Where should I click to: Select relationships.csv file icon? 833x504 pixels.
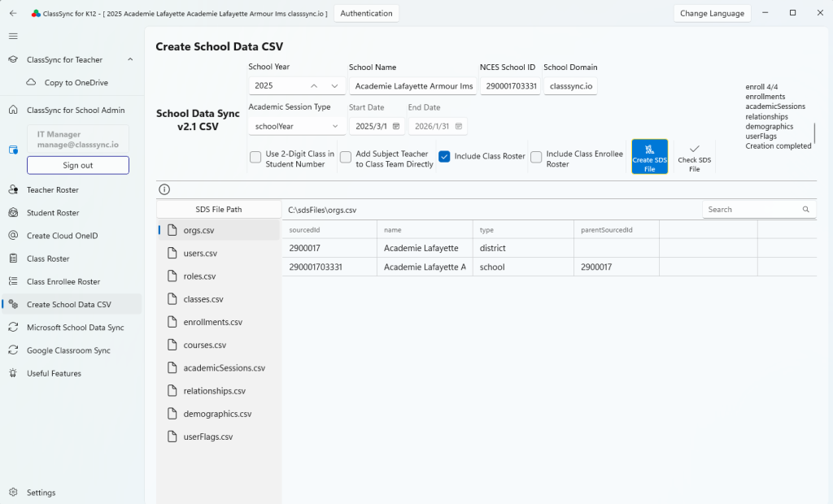(x=172, y=390)
